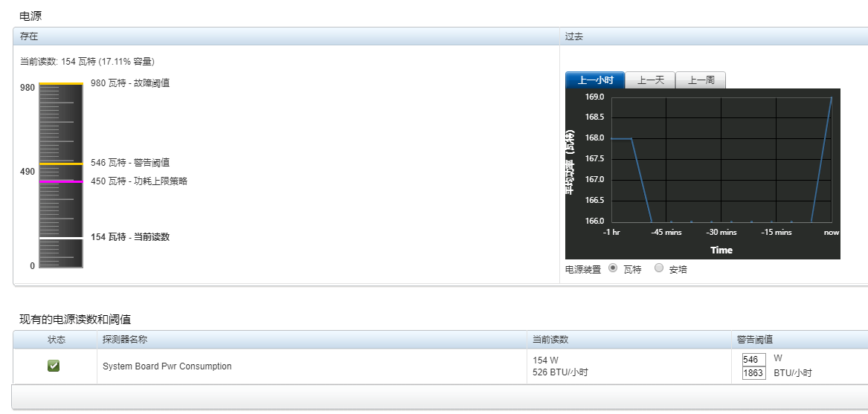Screen dimensions: 868x414
Task: Click System Board Pwr Consumption row name
Action: pos(167,366)
